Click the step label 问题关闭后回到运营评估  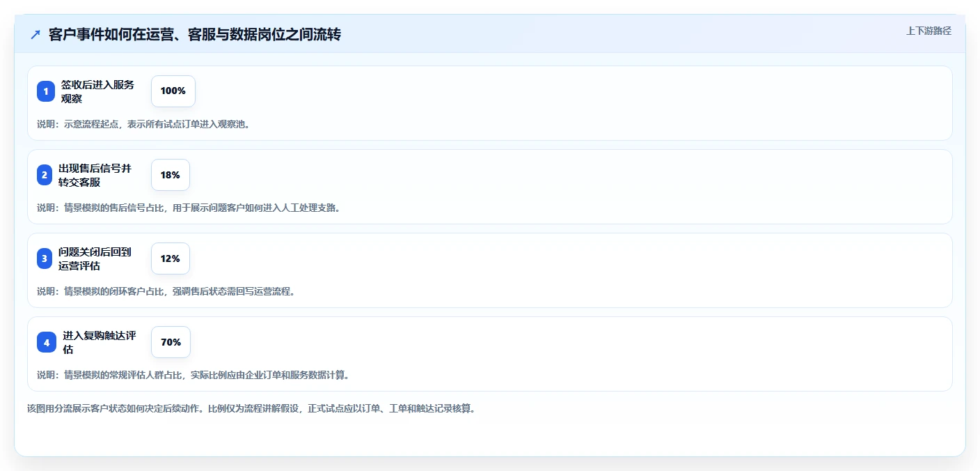(95, 258)
